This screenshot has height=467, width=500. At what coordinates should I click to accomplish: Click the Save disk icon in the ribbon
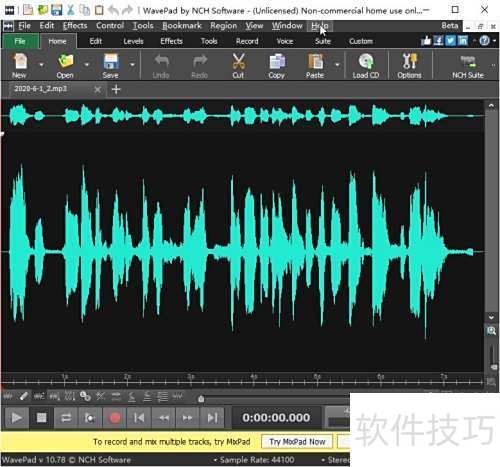(x=111, y=61)
